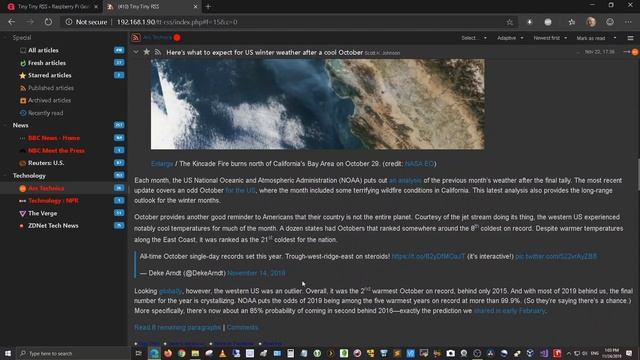The image size is (640, 360).
Task: Collapse the Special category
Action: click(5, 38)
